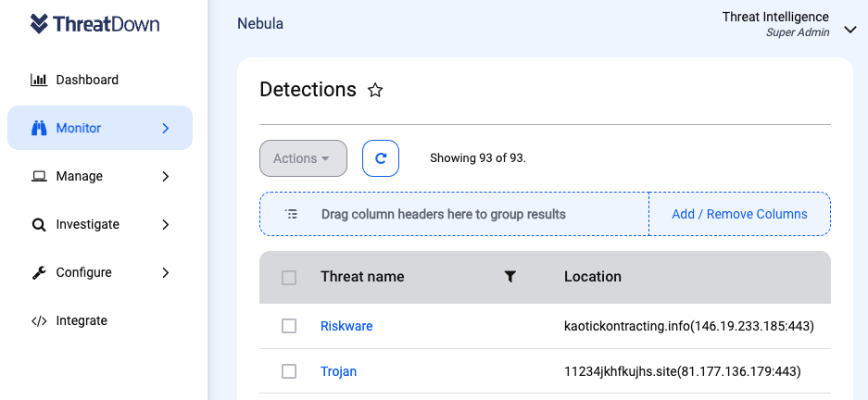Click the Dashboard bar chart icon

pyautogui.click(x=39, y=80)
